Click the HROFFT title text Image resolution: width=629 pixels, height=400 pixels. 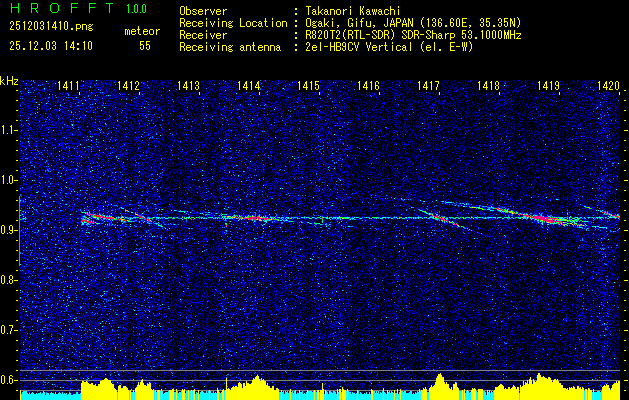pyautogui.click(x=62, y=8)
